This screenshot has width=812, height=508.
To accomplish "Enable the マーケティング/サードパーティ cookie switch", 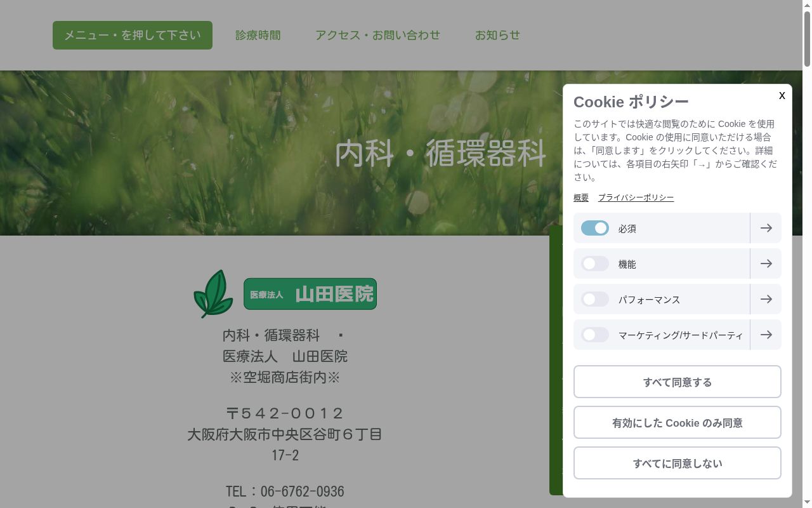I will coord(595,335).
